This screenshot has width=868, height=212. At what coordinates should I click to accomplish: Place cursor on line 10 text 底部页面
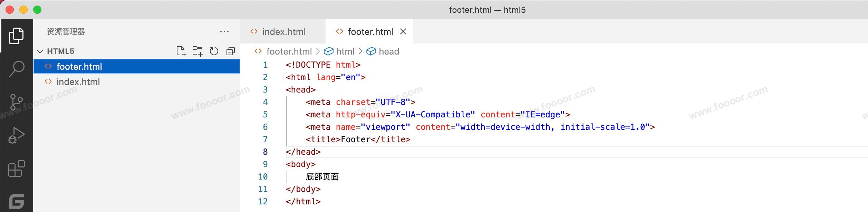(322, 177)
